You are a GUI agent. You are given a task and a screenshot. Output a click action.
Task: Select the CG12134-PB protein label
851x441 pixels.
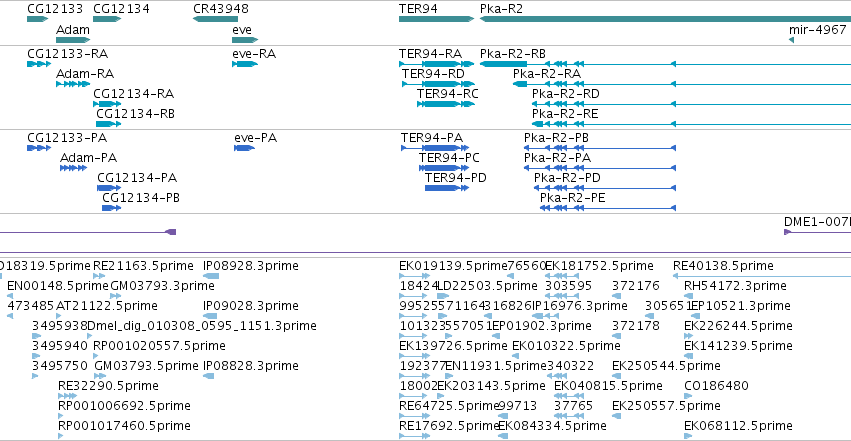click(x=141, y=198)
